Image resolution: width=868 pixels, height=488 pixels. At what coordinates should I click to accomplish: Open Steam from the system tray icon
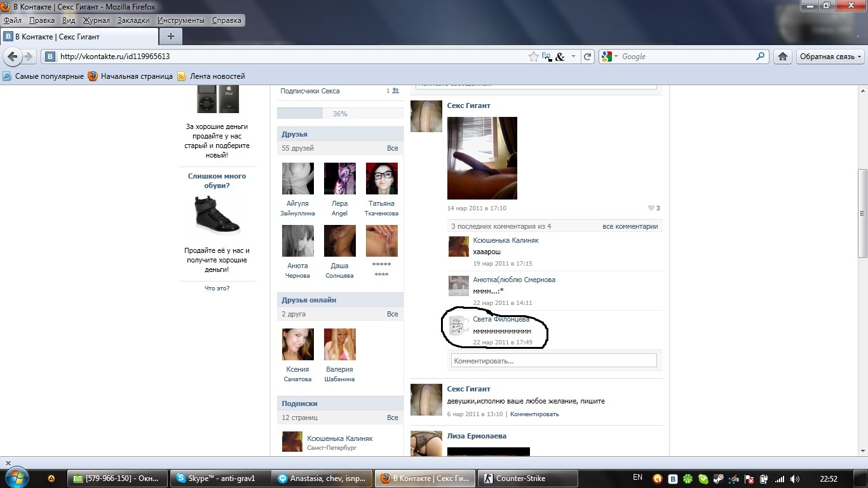(718, 478)
